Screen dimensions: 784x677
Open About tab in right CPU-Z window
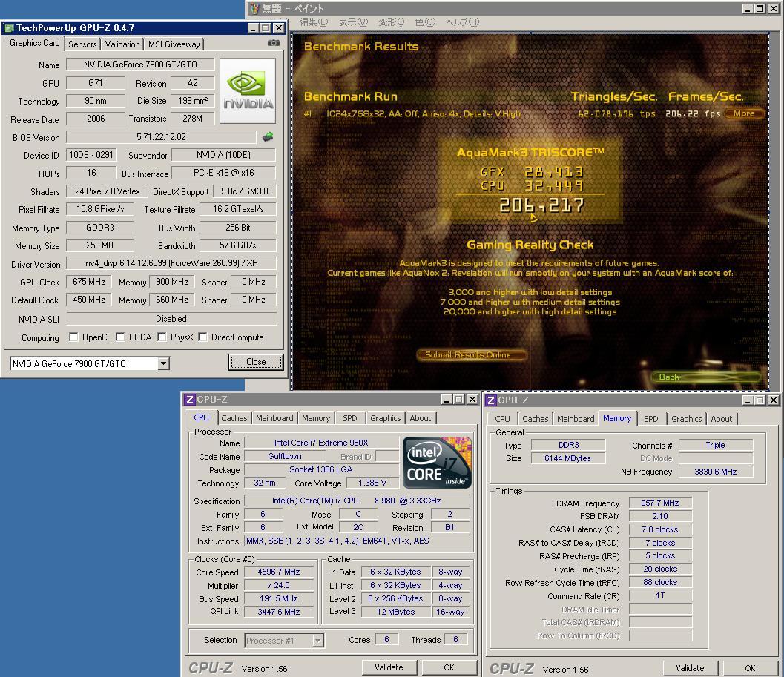pyautogui.click(x=722, y=418)
